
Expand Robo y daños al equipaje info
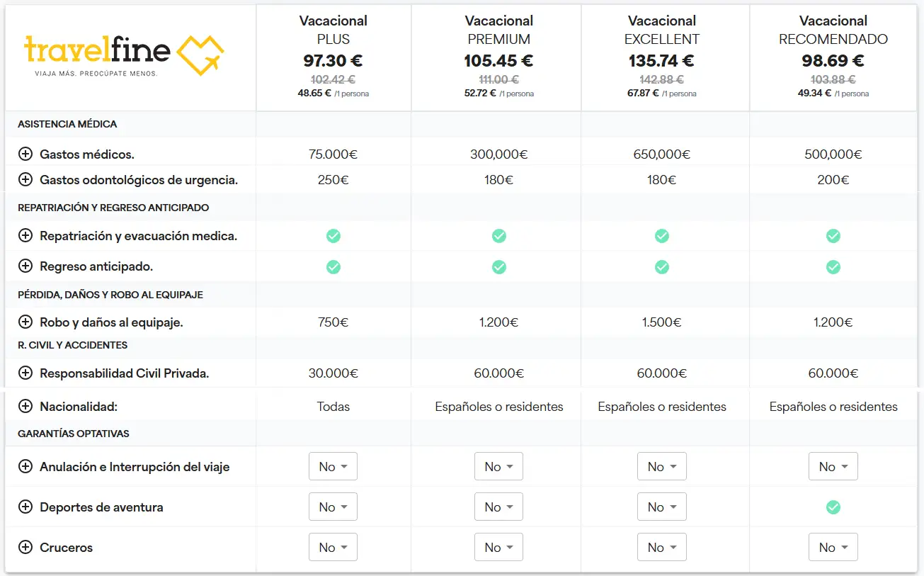(25, 322)
